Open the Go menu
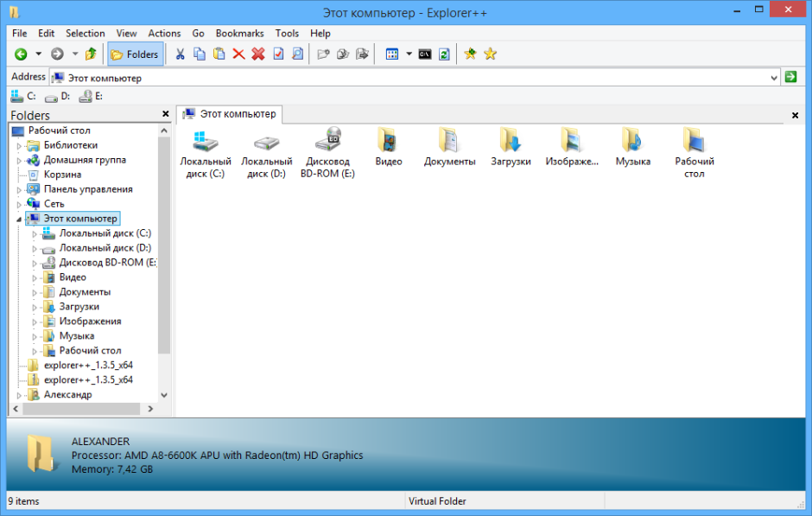The height and width of the screenshot is (516, 812). (x=199, y=33)
